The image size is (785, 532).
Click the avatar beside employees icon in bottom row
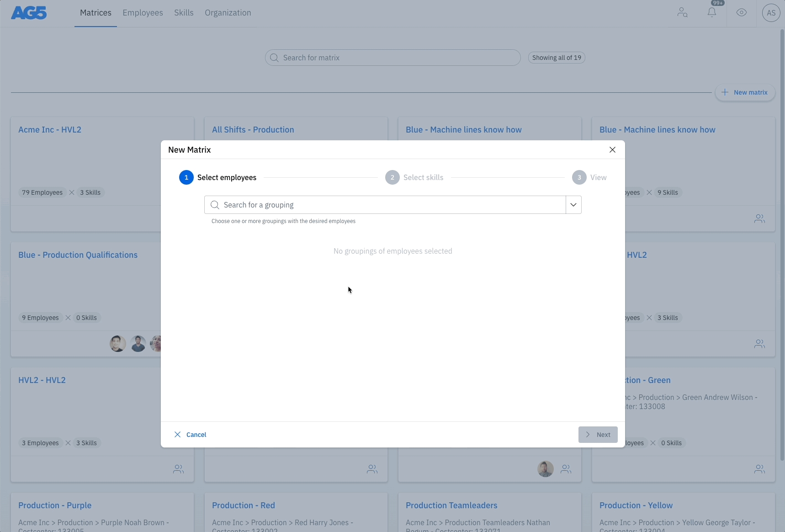pyautogui.click(x=545, y=469)
